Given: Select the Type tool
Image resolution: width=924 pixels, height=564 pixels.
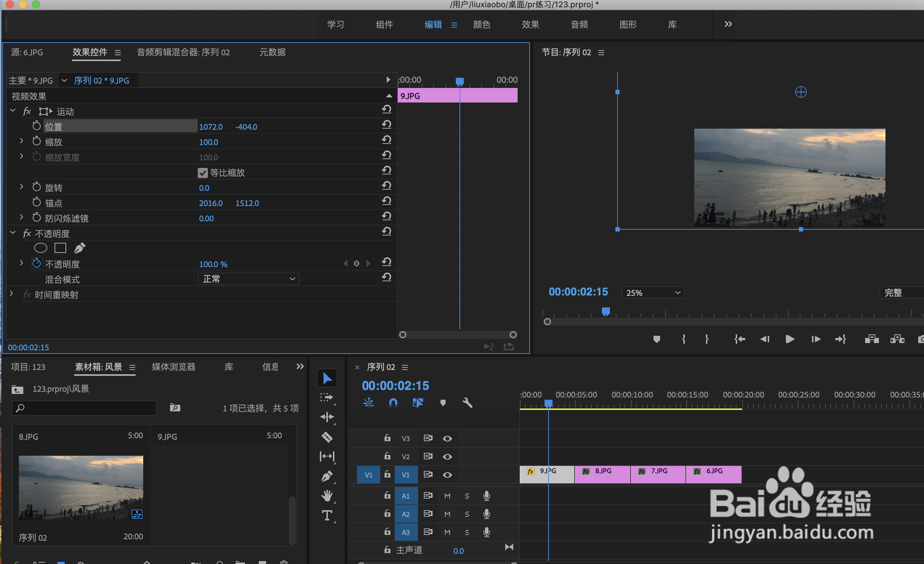Looking at the screenshot, I should tap(327, 515).
